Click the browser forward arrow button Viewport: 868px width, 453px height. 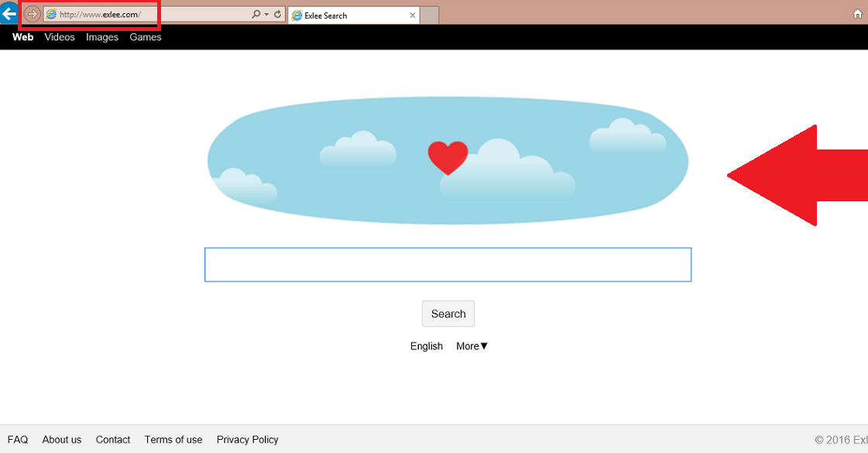pyautogui.click(x=33, y=14)
